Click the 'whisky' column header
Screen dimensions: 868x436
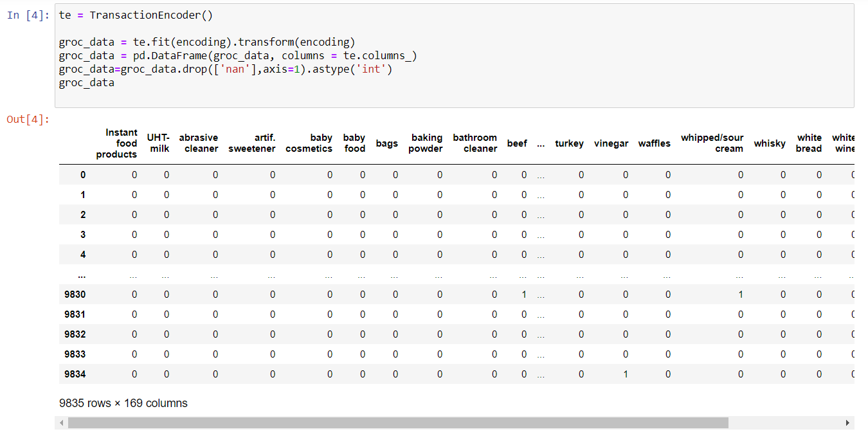[x=769, y=143]
